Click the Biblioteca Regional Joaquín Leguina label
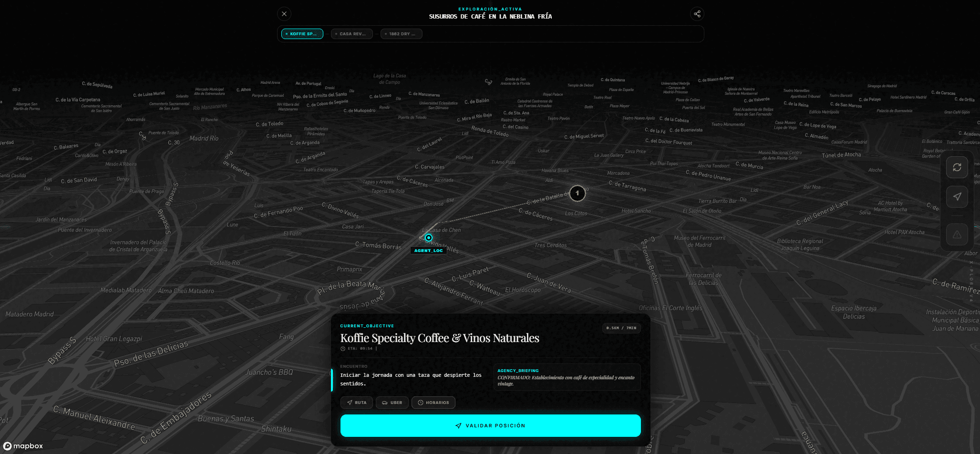 (800, 244)
